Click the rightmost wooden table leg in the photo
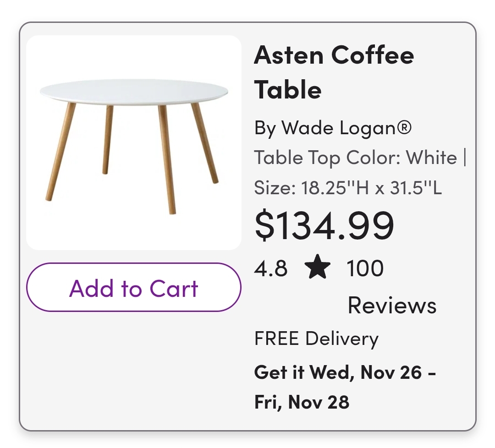The height and width of the screenshot is (448, 495). pyautogui.click(x=205, y=143)
